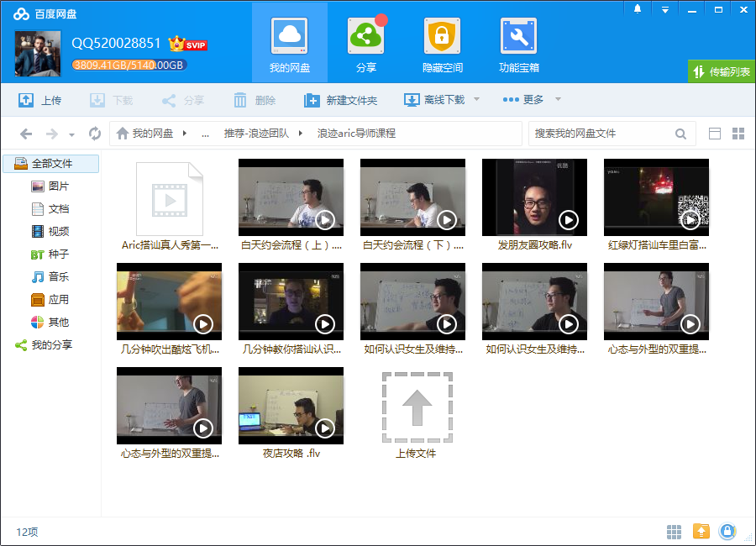Switch to large thumbnail grid view
This screenshot has height=546, width=756.
point(738,134)
